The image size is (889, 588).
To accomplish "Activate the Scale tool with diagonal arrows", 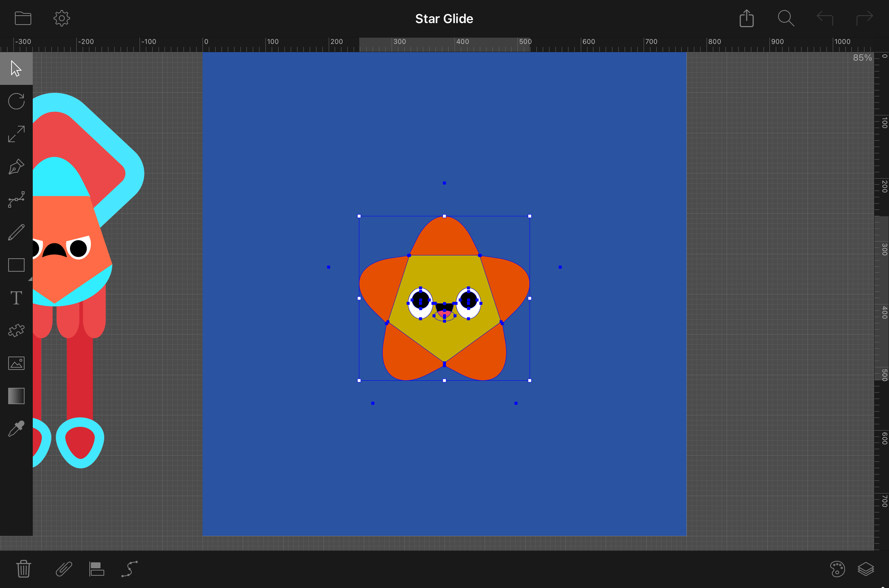I will pos(16,134).
